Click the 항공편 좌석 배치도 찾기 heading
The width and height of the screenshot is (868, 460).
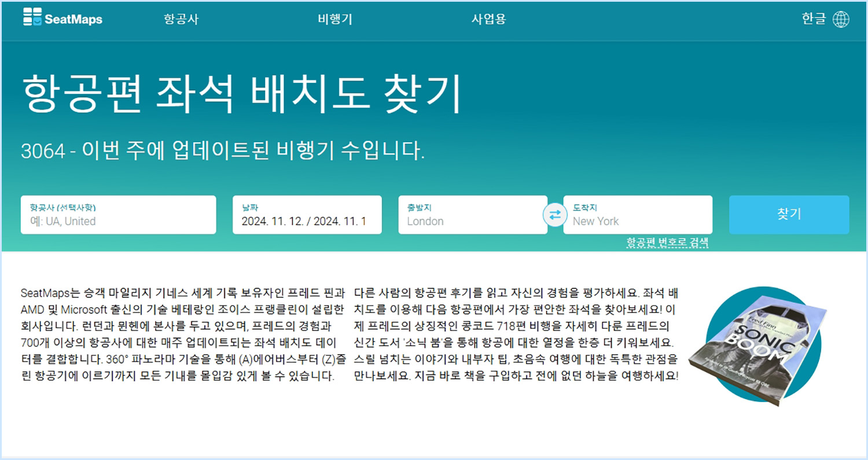click(x=242, y=93)
